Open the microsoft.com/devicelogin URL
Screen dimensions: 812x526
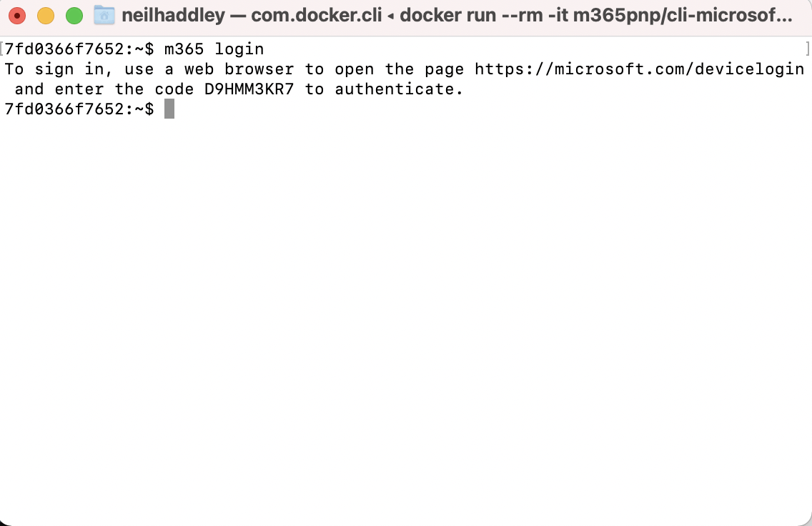point(639,69)
